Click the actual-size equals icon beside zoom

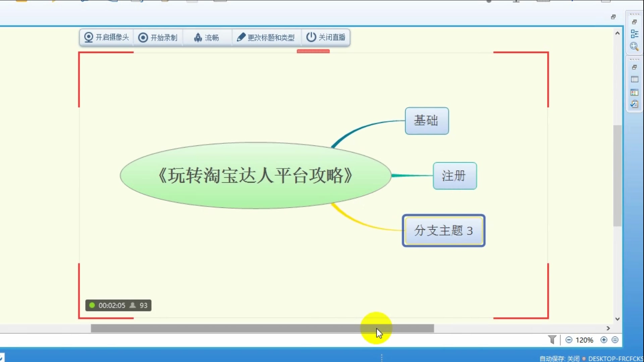[x=615, y=340]
